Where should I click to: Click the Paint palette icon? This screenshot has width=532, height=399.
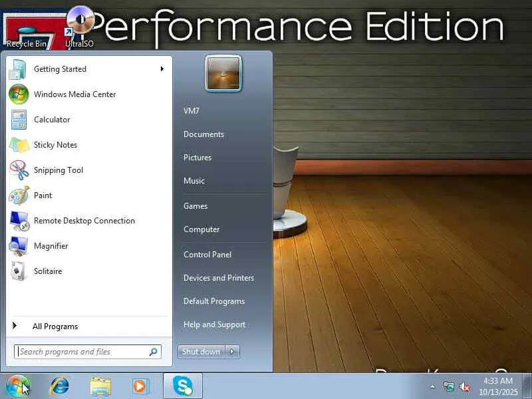pyautogui.click(x=19, y=196)
